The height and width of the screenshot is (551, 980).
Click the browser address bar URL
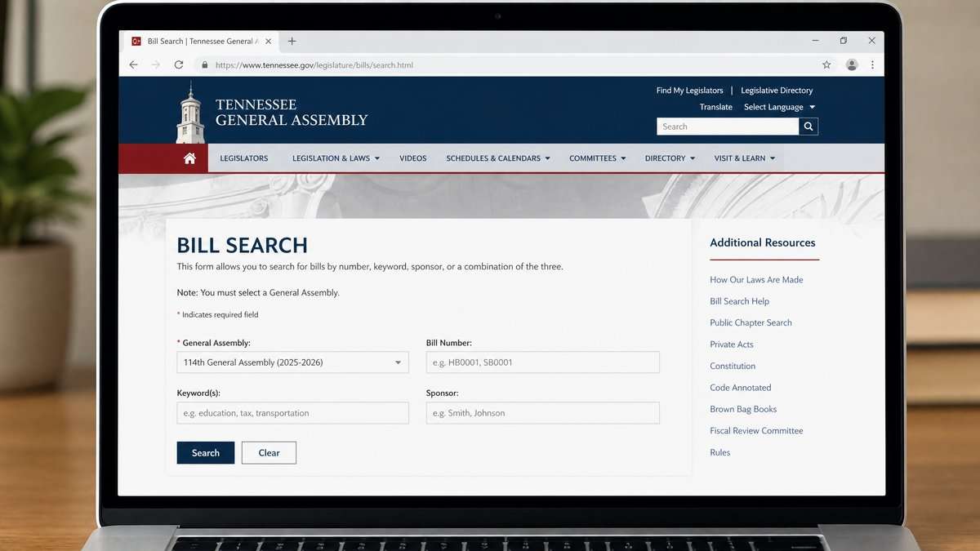(314, 64)
